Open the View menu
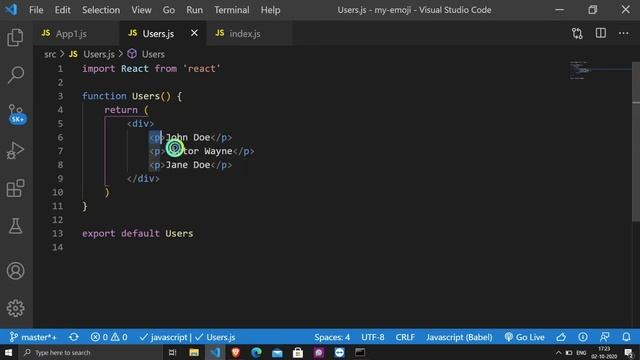This screenshot has height=360, width=640. (x=141, y=10)
